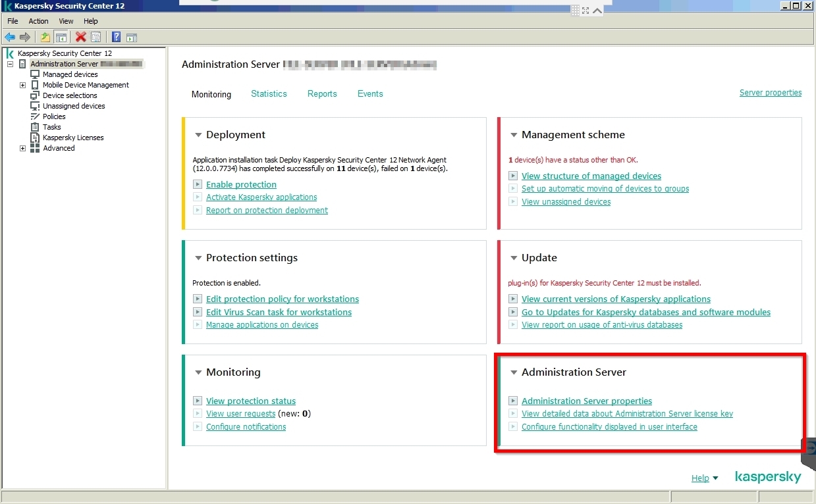Toggle the action pane toolbar icon

(x=132, y=38)
